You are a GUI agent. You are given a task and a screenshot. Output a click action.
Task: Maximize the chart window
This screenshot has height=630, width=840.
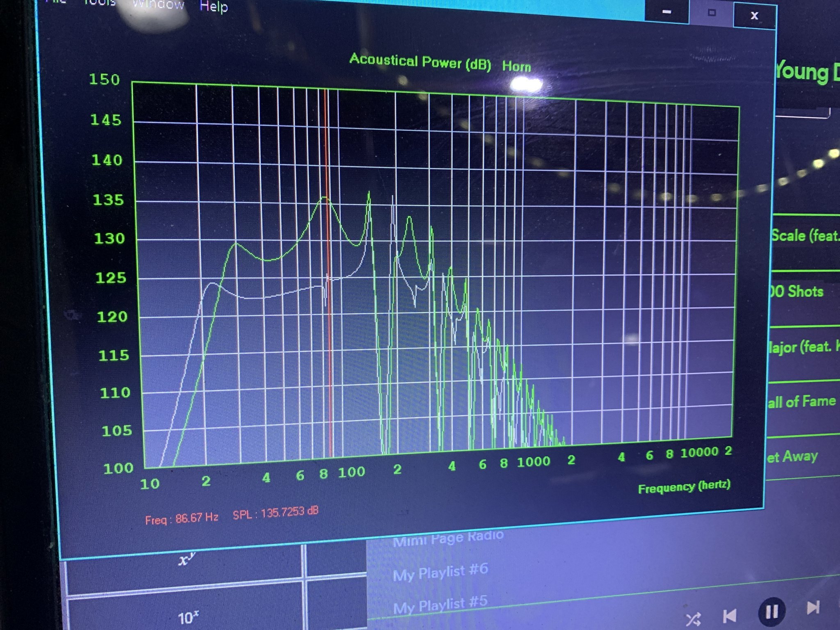click(x=712, y=13)
